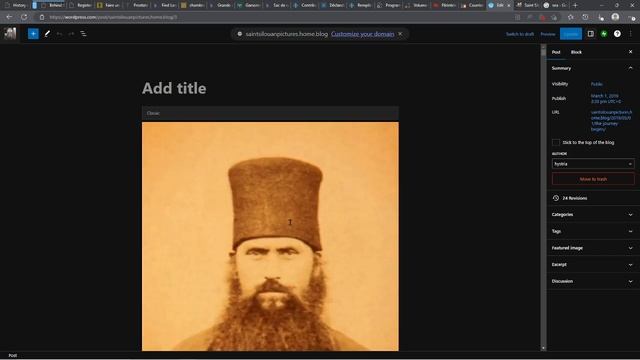Expand the Tags section

(593, 231)
